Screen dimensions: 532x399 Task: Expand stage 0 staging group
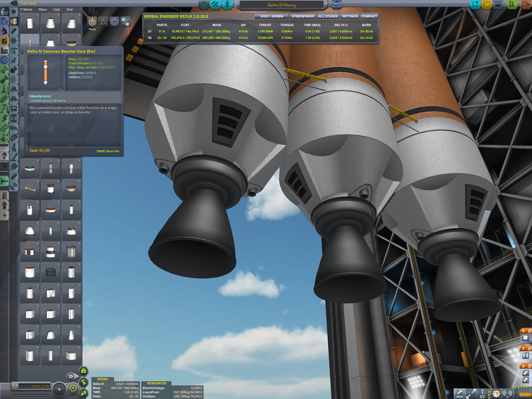tap(525, 331)
